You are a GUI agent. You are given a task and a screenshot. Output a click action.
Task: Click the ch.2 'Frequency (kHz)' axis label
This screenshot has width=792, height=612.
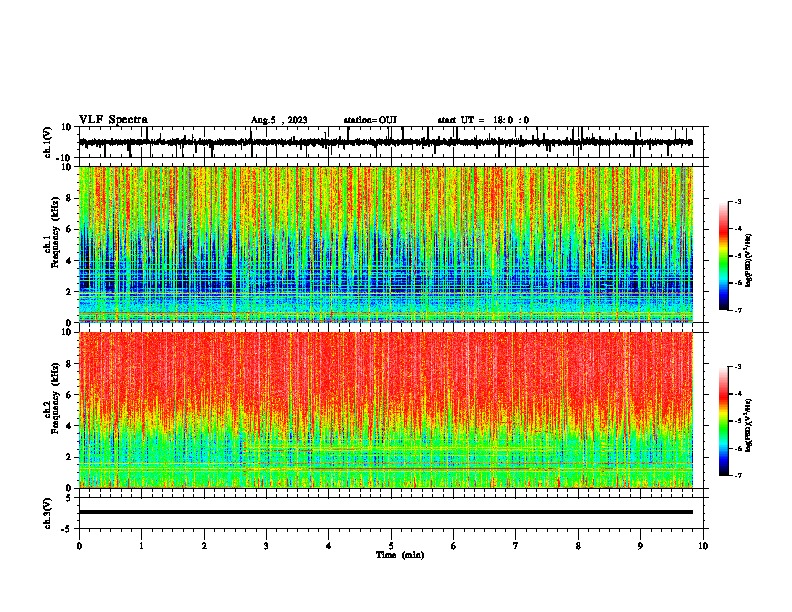(x=56, y=398)
